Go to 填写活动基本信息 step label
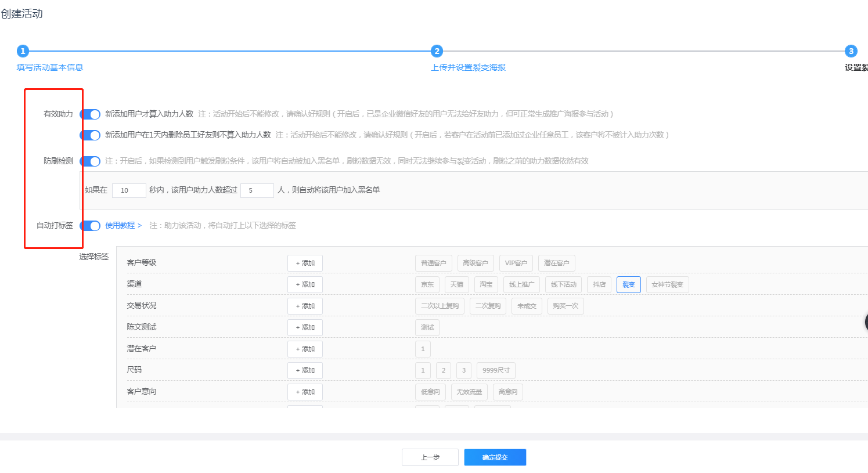 pos(50,67)
